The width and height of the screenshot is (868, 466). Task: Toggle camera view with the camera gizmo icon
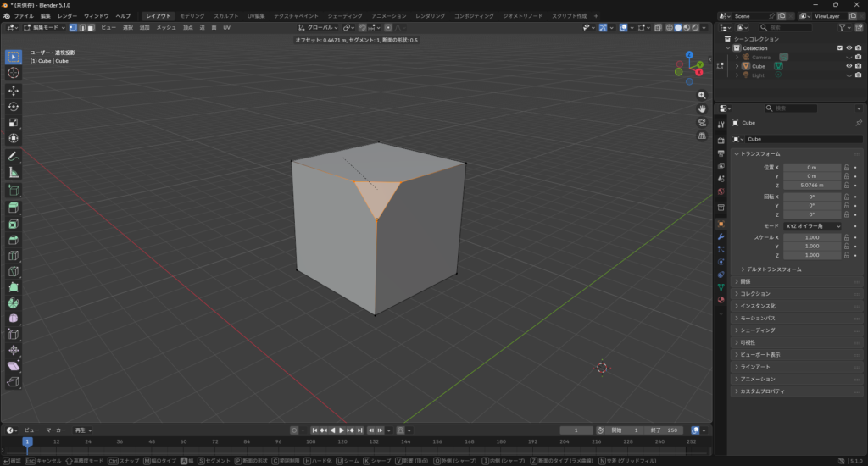point(702,122)
